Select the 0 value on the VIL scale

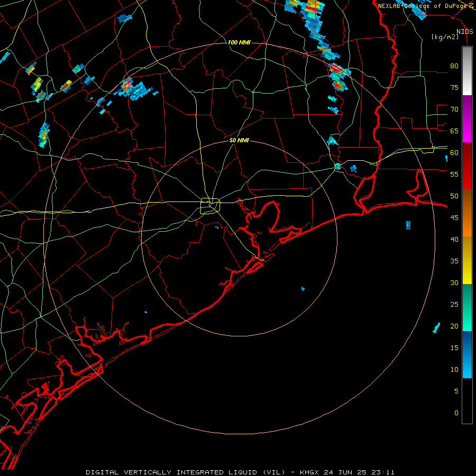pyautogui.click(x=456, y=413)
